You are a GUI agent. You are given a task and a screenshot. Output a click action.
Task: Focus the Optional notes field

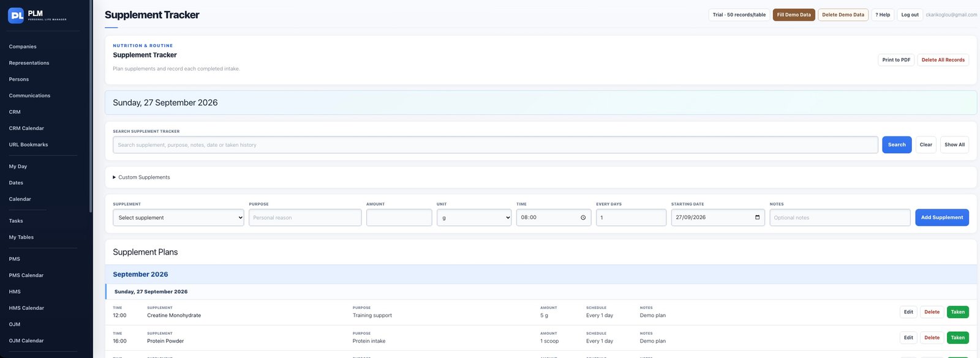(840, 218)
